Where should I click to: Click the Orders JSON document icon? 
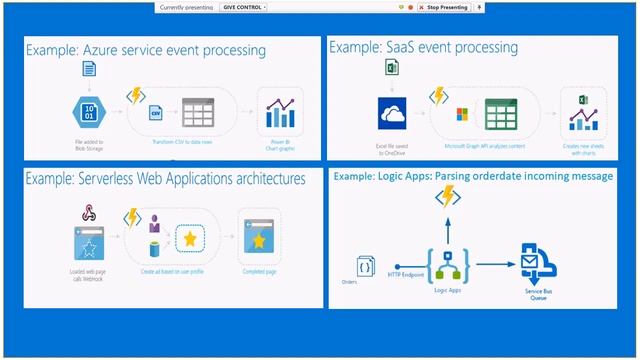point(365,267)
